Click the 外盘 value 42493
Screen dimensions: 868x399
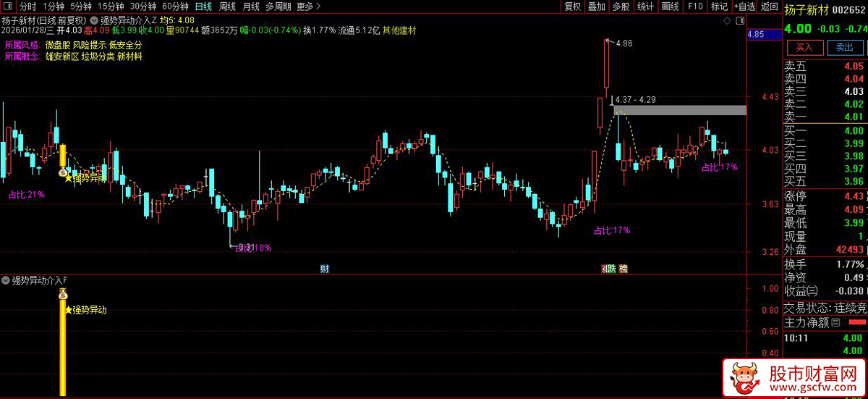click(x=848, y=250)
